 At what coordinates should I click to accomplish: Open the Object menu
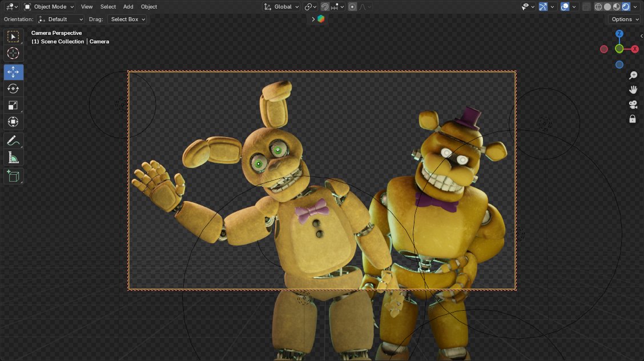(x=148, y=7)
